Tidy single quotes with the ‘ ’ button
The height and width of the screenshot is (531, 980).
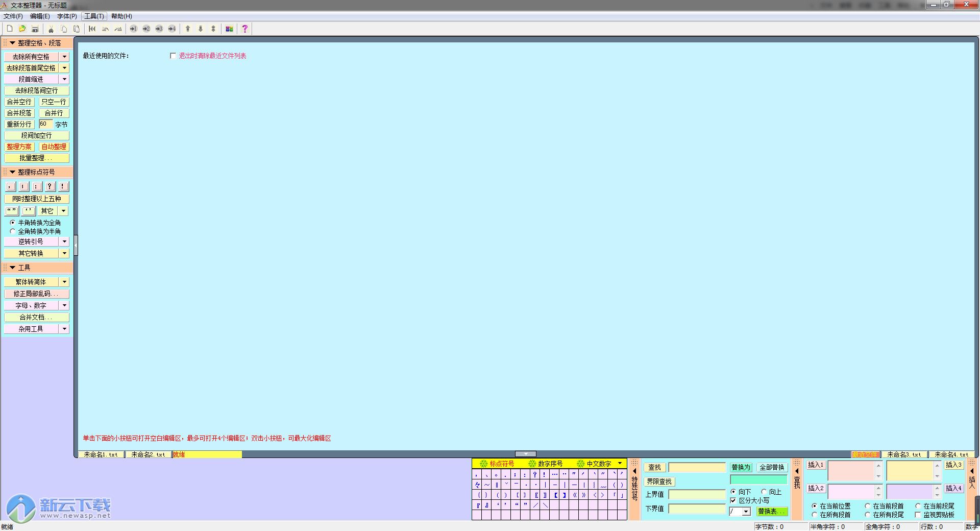click(x=29, y=211)
